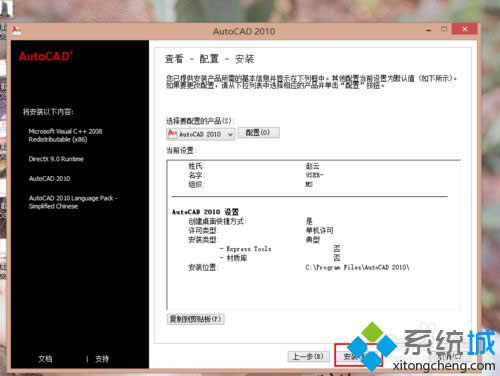Image resolution: width=500 pixels, height=376 pixels.
Task: Open the product dropdown arrow next to AutoCAD 2010
Action: click(230, 134)
